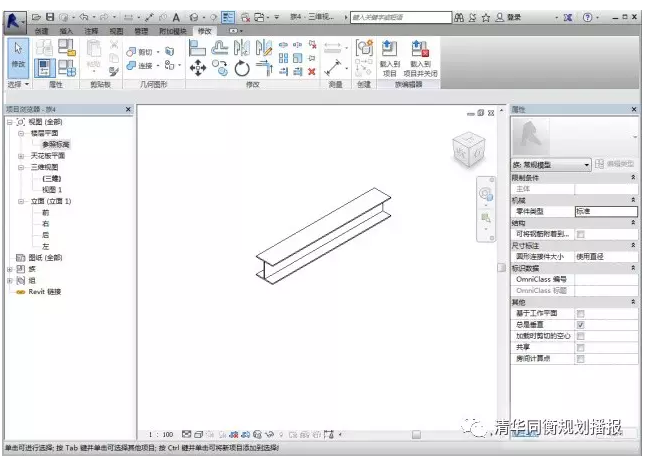648x459 pixels.
Task: Click the Cut geometry (剪切) tool
Action: 141,52
